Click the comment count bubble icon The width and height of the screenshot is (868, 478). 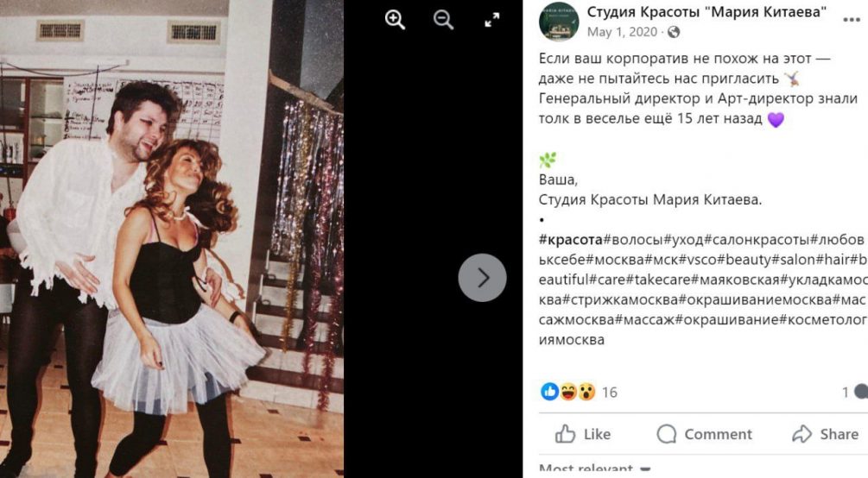pos(861,393)
